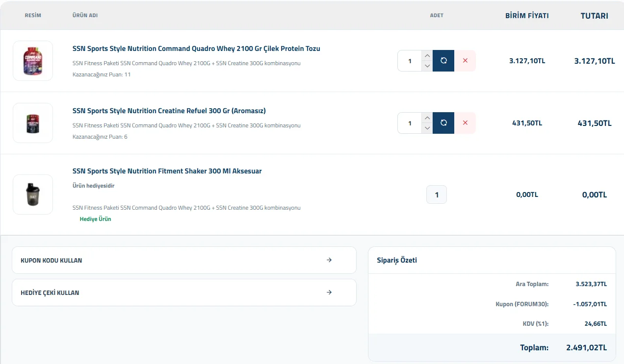Increase quantity of Creatine Refuel
Screen dimensions: 624x364
(427, 118)
